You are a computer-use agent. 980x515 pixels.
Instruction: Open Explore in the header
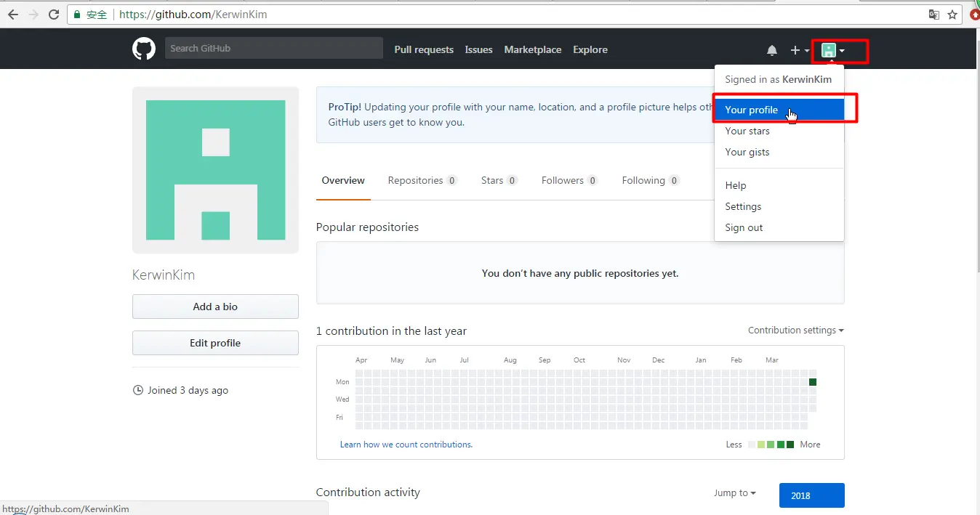point(590,49)
